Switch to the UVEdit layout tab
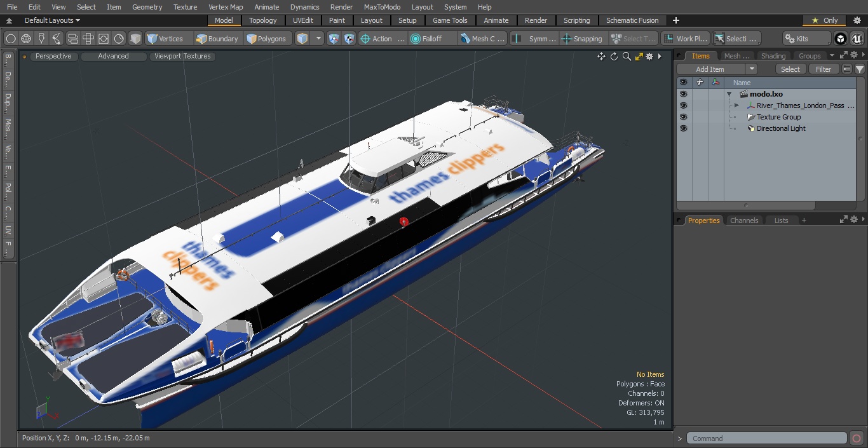 (x=303, y=20)
